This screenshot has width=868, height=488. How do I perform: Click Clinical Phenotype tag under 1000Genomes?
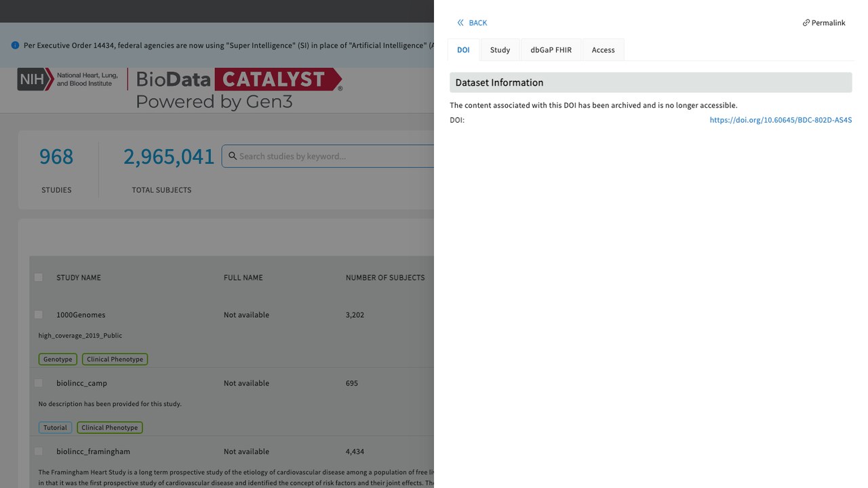point(115,359)
